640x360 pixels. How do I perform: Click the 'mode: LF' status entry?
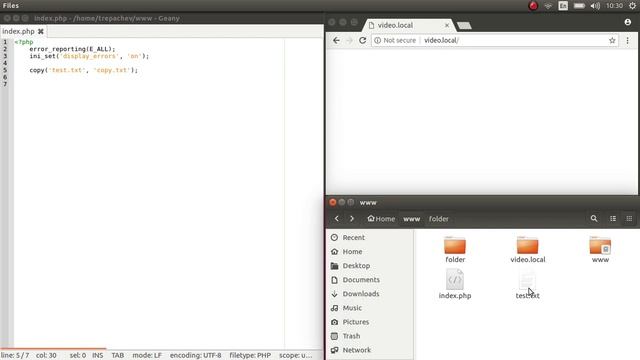click(147, 356)
